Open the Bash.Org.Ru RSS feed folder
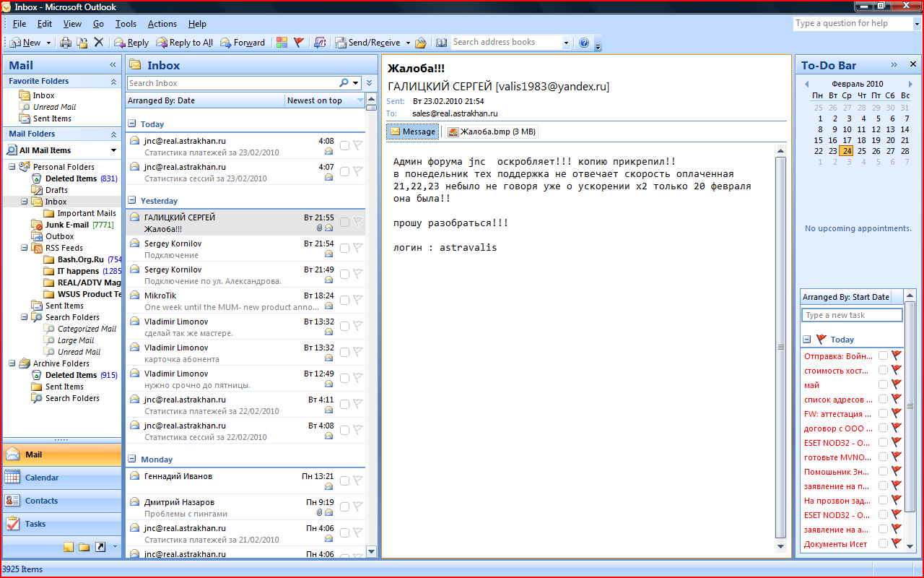Screen dimensions: 924x578 click(83, 259)
